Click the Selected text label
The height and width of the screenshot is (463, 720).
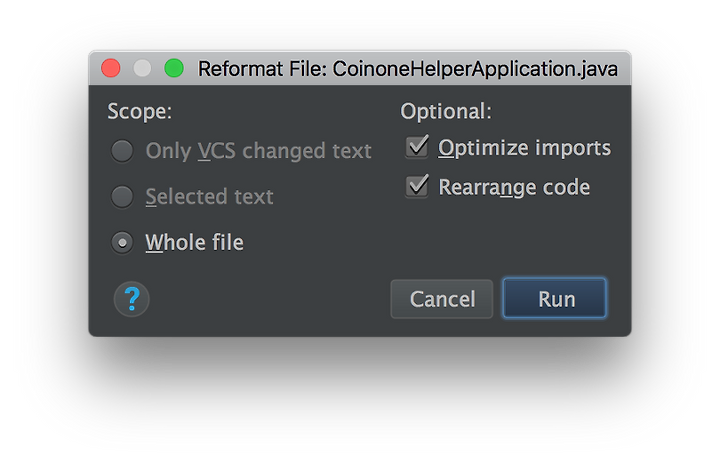209,197
